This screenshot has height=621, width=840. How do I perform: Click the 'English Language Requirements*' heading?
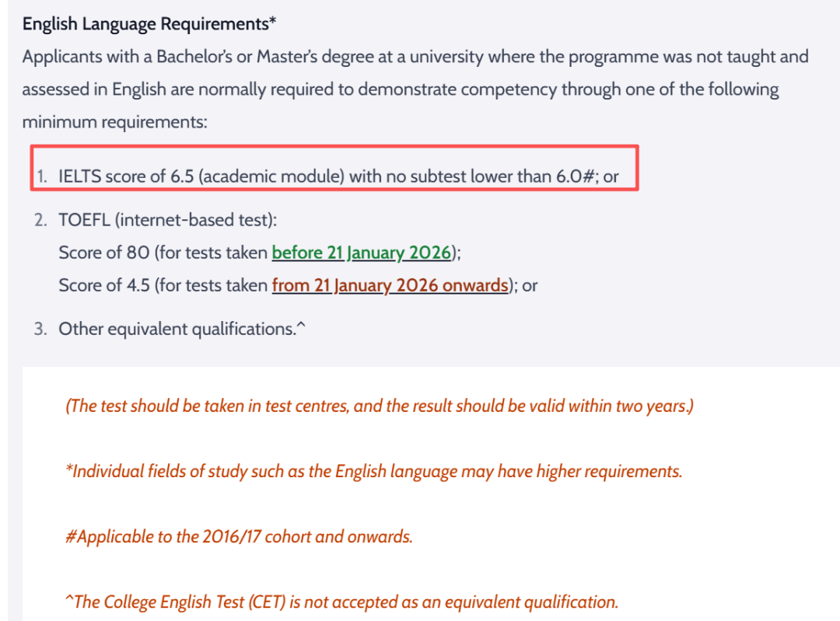pyautogui.click(x=149, y=24)
